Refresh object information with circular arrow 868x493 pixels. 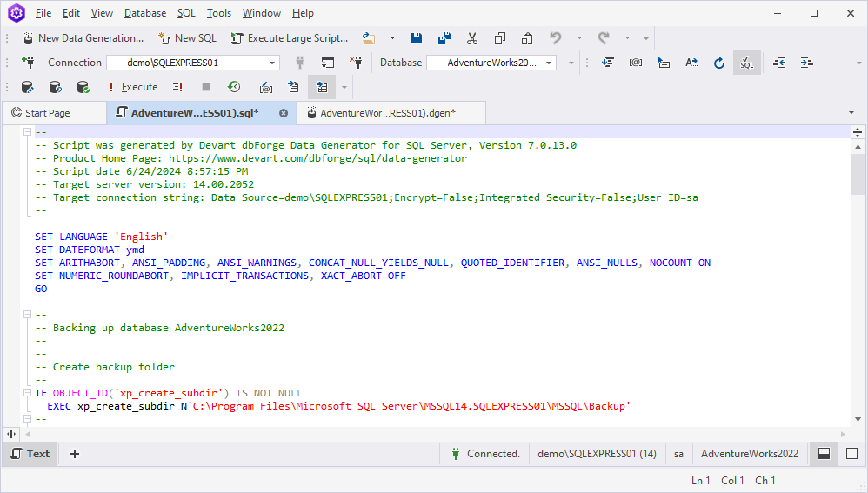(x=719, y=63)
